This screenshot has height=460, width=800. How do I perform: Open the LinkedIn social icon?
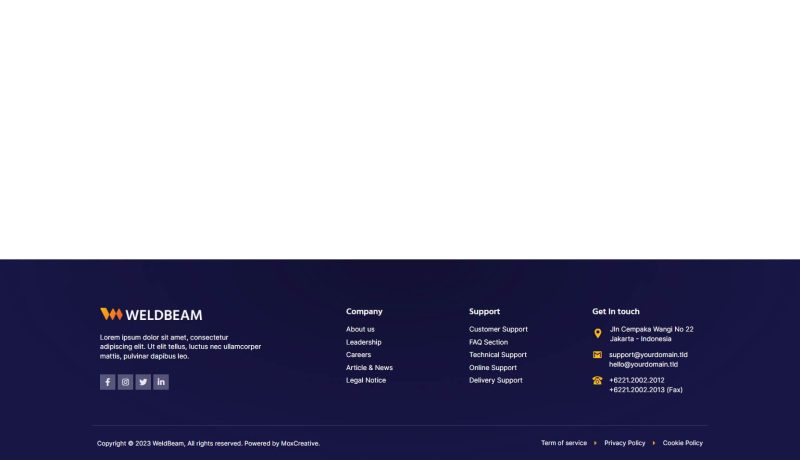[x=161, y=382]
